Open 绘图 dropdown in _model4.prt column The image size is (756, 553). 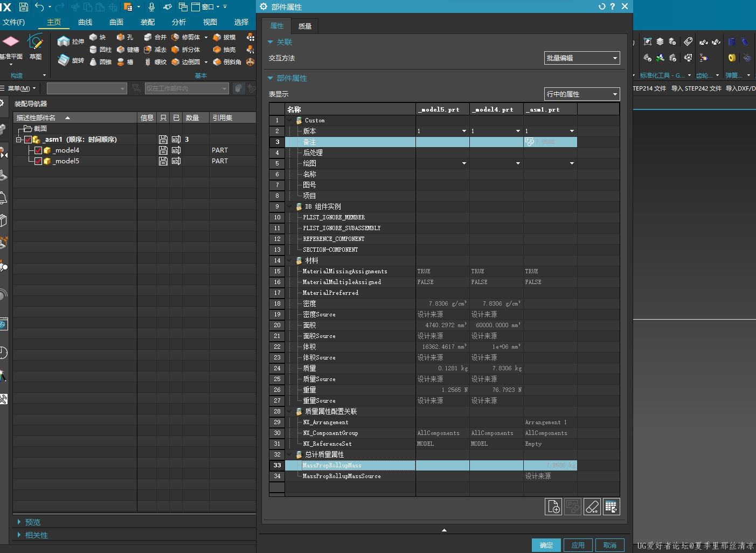518,163
